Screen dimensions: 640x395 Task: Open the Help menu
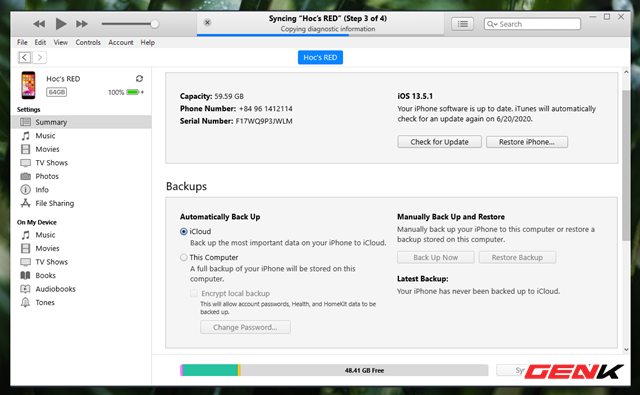148,42
